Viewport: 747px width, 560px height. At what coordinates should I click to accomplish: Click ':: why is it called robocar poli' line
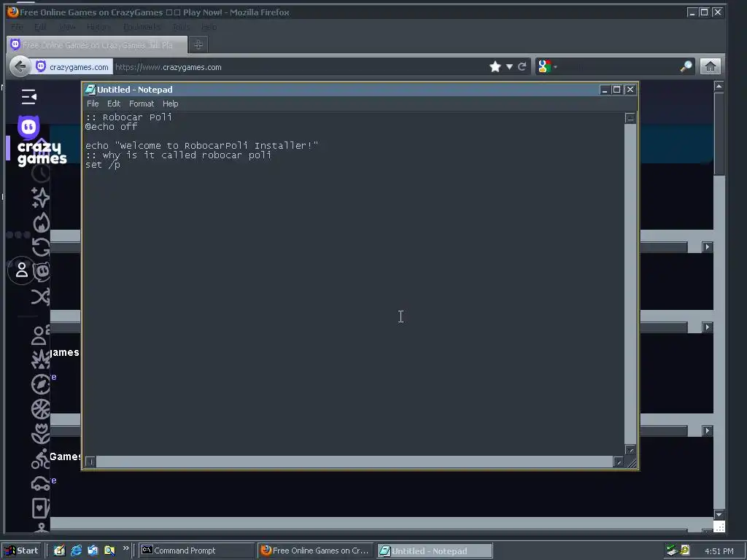[178, 155]
